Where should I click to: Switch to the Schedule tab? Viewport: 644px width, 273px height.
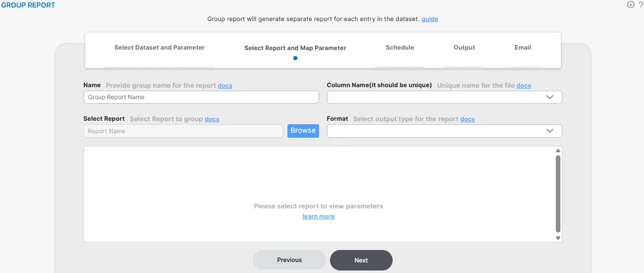click(400, 48)
